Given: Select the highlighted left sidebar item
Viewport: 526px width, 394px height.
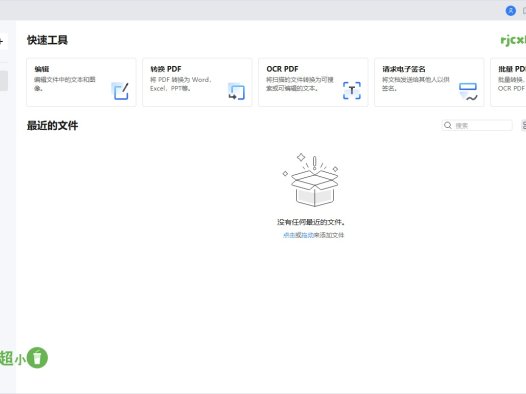Looking at the screenshot, I should [4, 81].
